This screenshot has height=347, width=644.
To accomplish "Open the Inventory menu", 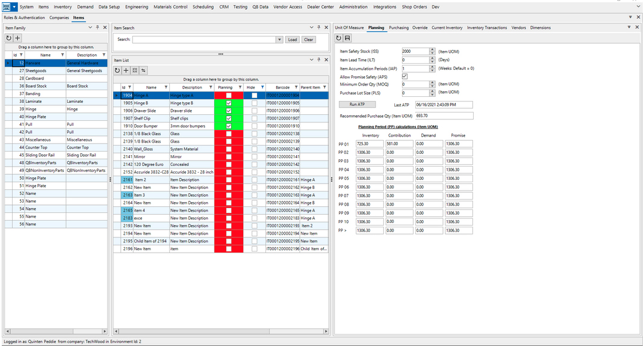I will [63, 7].
